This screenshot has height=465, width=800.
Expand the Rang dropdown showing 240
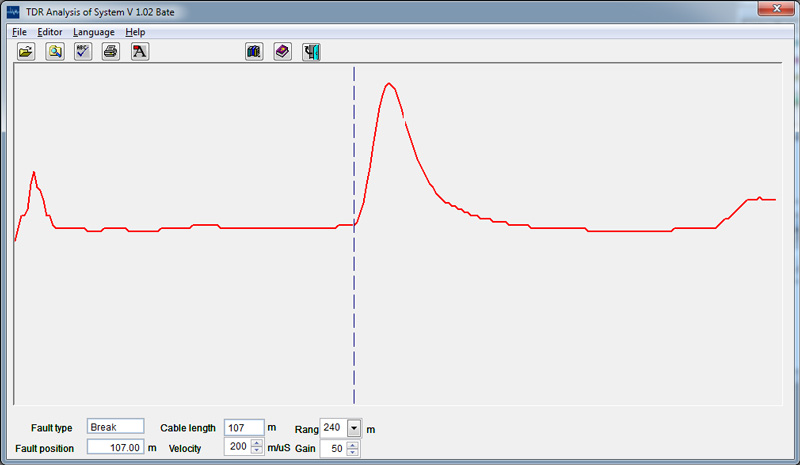[x=354, y=428]
